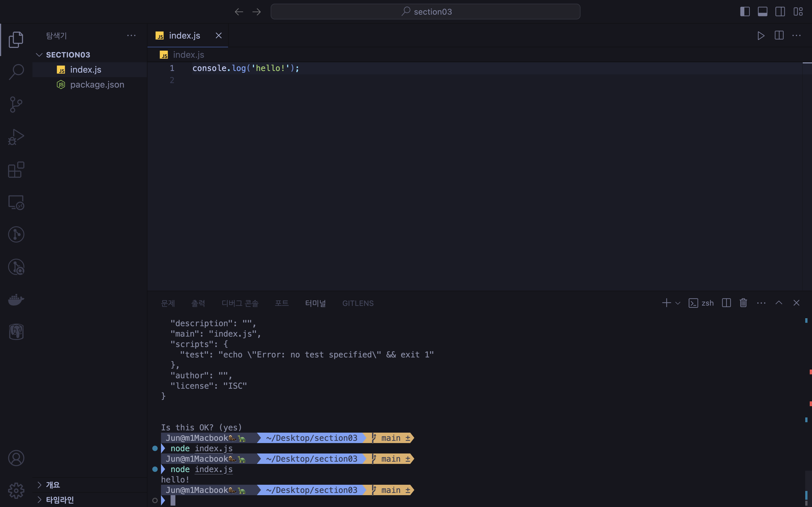
Task: Open the Docker extension panel
Action: tap(16, 299)
